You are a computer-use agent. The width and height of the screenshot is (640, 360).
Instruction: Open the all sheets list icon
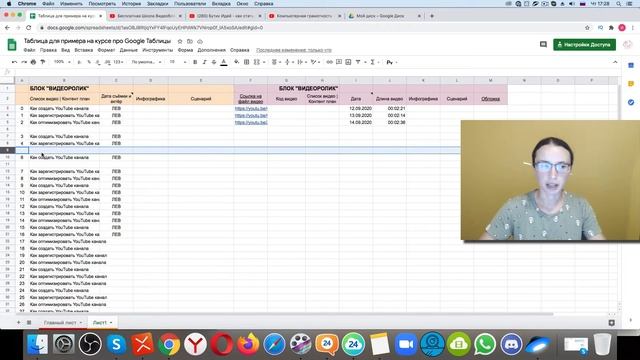[x=29, y=322]
